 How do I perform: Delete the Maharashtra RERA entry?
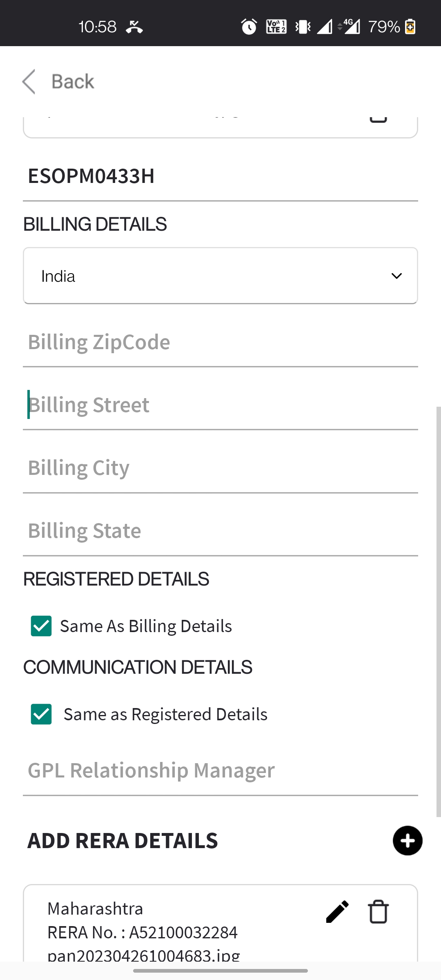(378, 912)
